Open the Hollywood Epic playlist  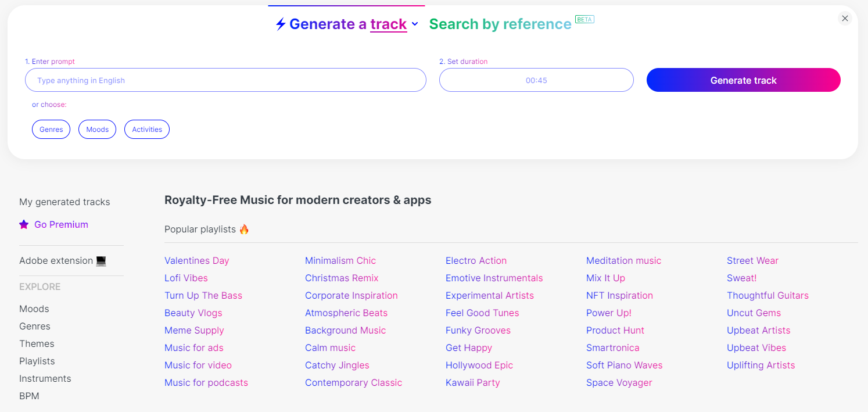point(479,365)
